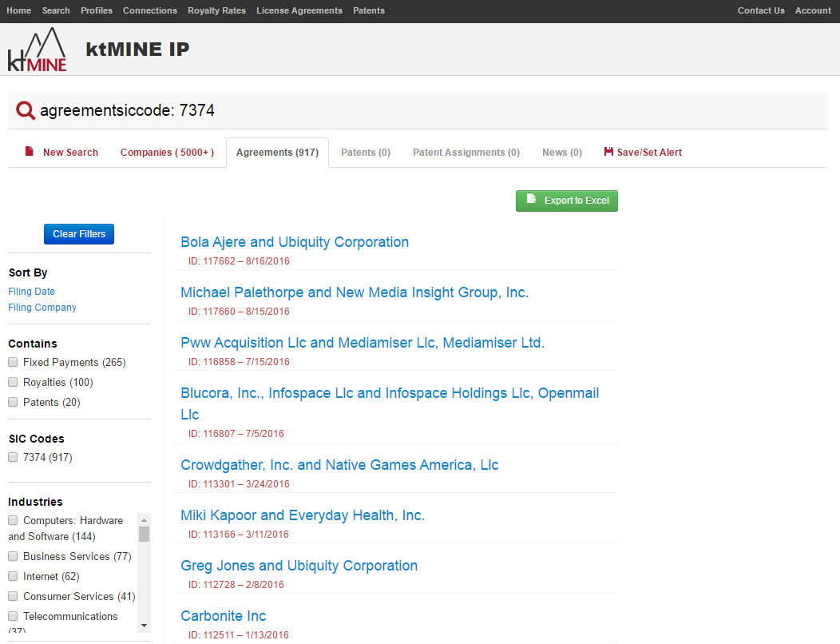The height and width of the screenshot is (644, 840).
Task: Switch to the Patents (0) tab
Action: (x=366, y=153)
